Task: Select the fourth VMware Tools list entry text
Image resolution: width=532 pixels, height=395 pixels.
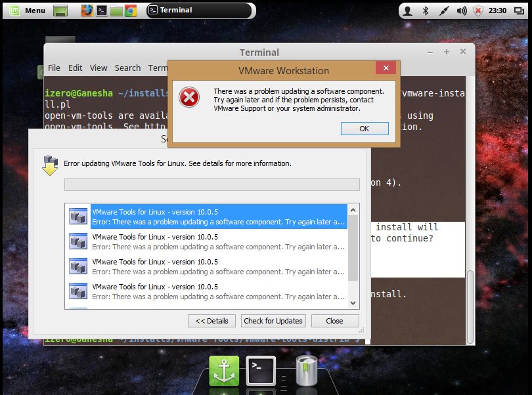Action: coord(219,291)
